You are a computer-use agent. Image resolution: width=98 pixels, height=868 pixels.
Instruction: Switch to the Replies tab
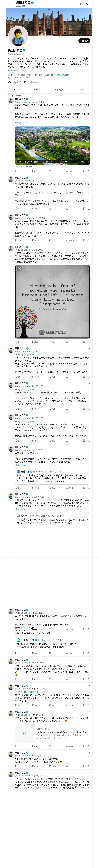[x=36, y=90]
